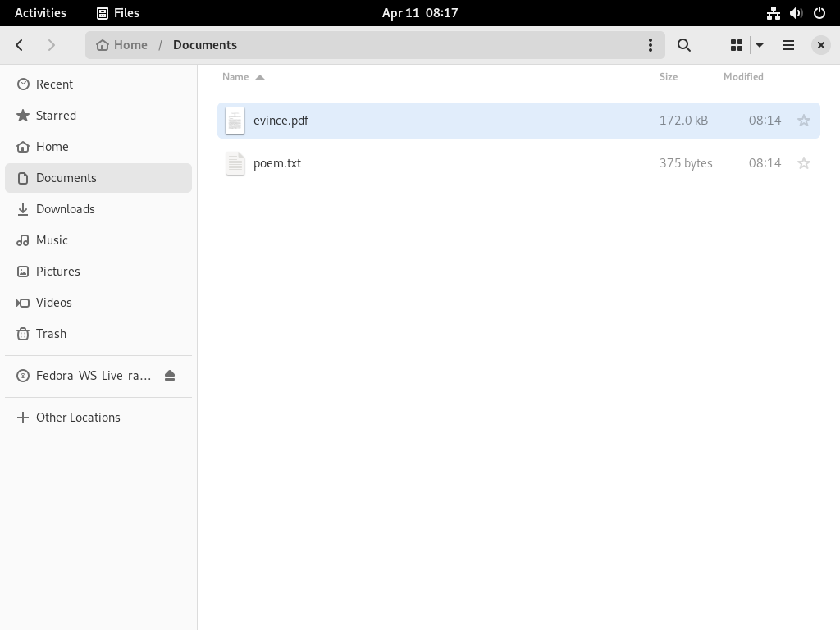Click the network status icon
Image resolution: width=840 pixels, height=630 pixels.
point(773,13)
